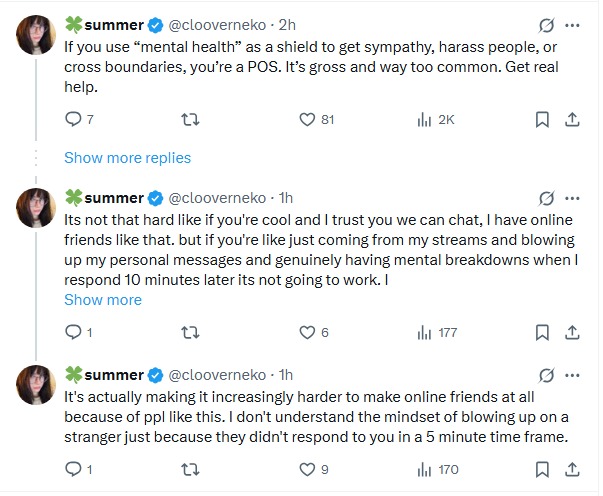Reply to the "mental health" shield tweet
Viewport: 603px width, 496px height.
pos(73,120)
